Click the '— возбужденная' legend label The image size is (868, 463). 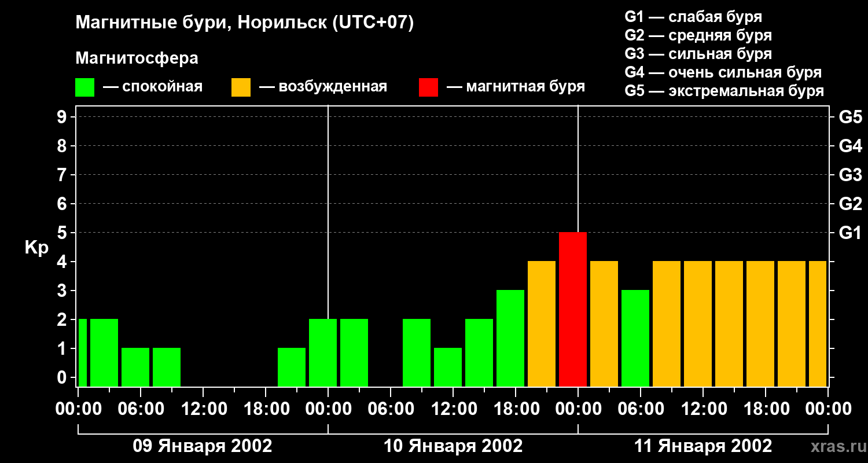(x=323, y=87)
